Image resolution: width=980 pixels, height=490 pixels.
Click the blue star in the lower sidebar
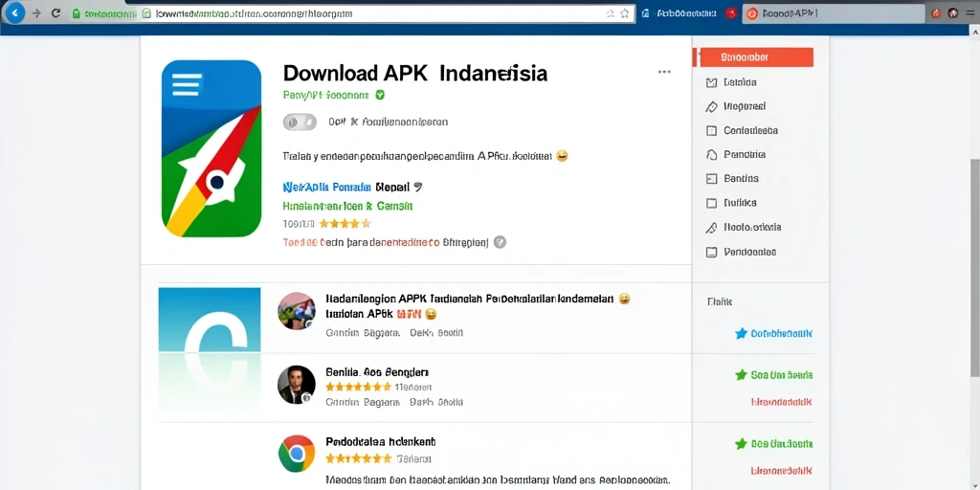(x=742, y=333)
